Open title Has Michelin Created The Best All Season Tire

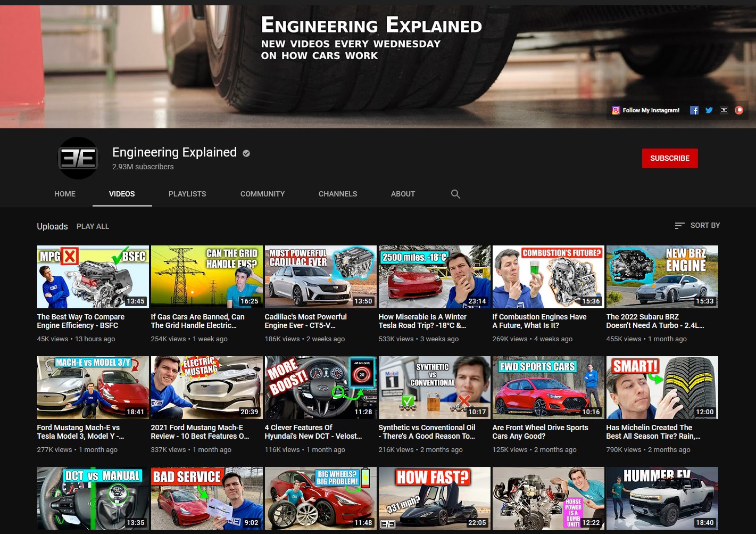coord(653,432)
